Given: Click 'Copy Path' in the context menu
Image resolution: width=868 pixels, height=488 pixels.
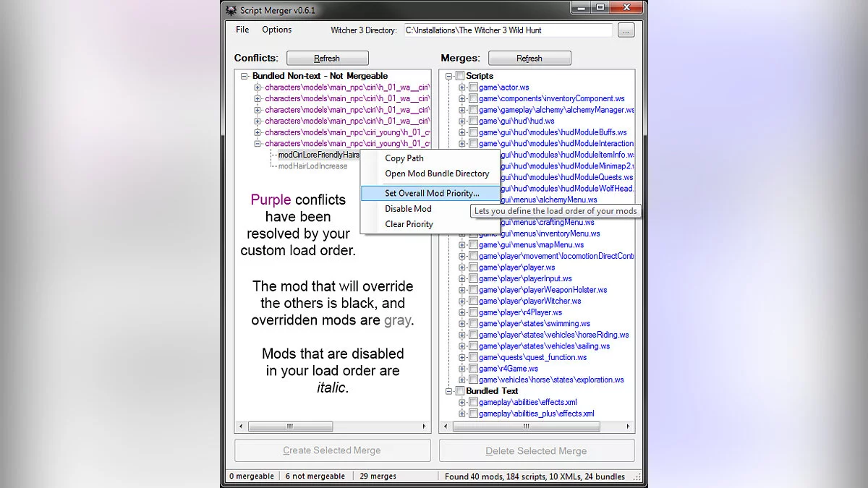Looking at the screenshot, I should [x=404, y=158].
